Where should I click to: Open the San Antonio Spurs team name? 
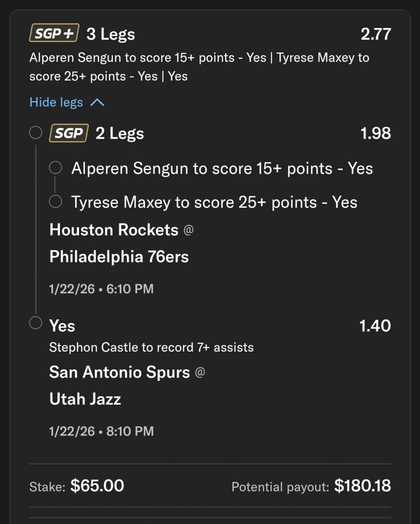click(x=119, y=372)
